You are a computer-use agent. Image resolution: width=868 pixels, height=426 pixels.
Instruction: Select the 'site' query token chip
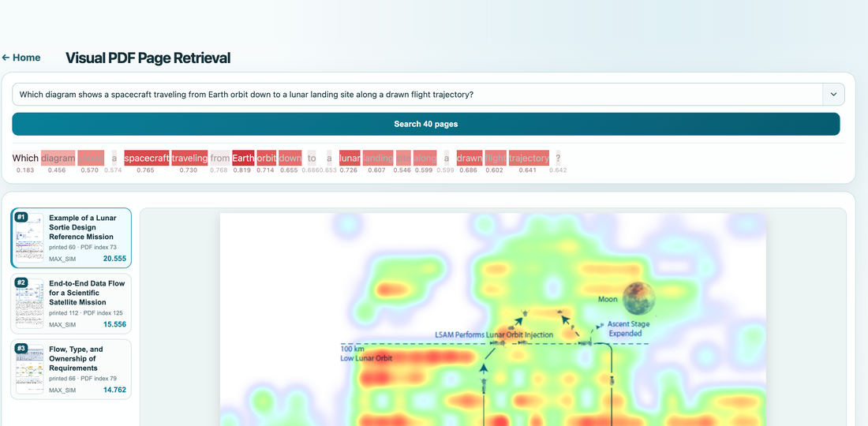tap(403, 159)
